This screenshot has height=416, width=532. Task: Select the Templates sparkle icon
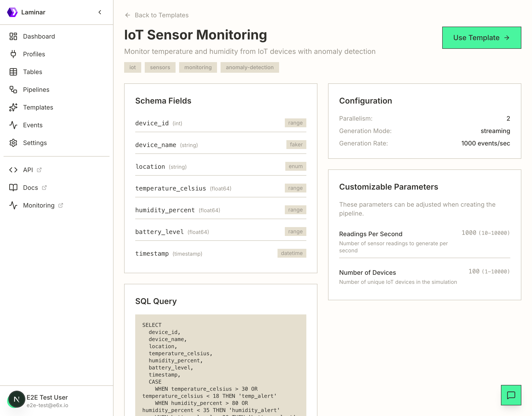[13, 108]
